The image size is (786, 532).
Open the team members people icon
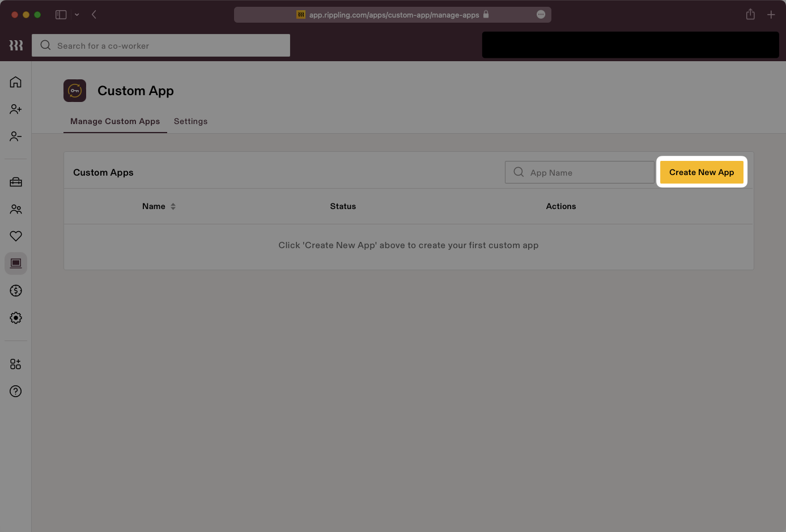15,209
